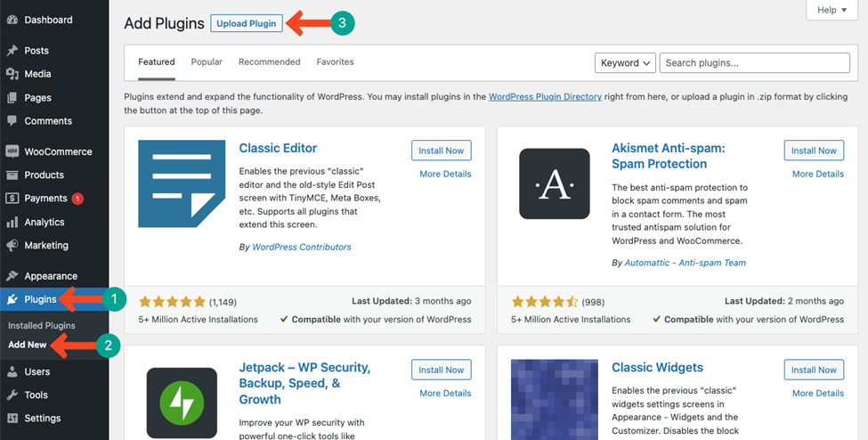The width and height of the screenshot is (868, 440).
Task: Click the Comments bubble icon
Action: pyautogui.click(x=12, y=121)
